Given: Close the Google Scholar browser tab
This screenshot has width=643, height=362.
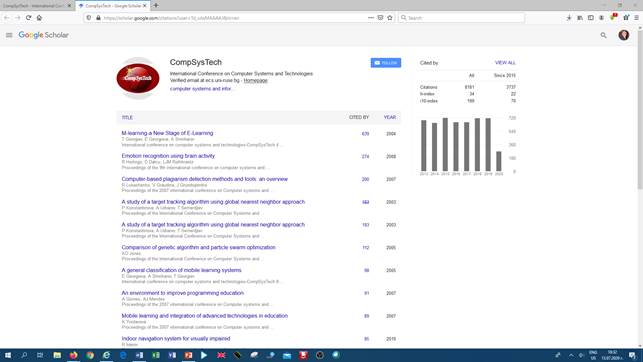Looking at the screenshot, I should [x=145, y=6].
